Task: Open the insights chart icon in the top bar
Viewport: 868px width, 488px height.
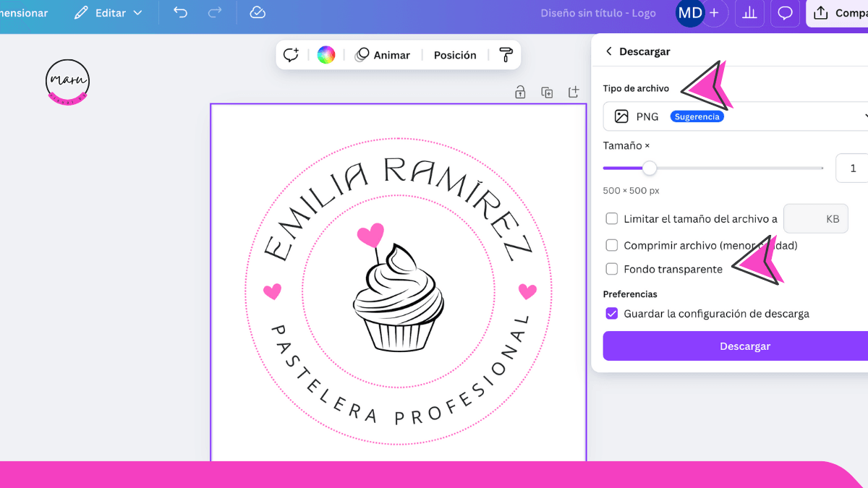Action: pyautogui.click(x=749, y=13)
